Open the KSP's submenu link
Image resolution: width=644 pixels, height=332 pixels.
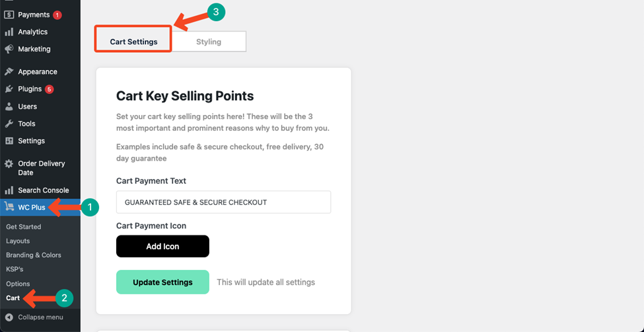coord(15,269)
